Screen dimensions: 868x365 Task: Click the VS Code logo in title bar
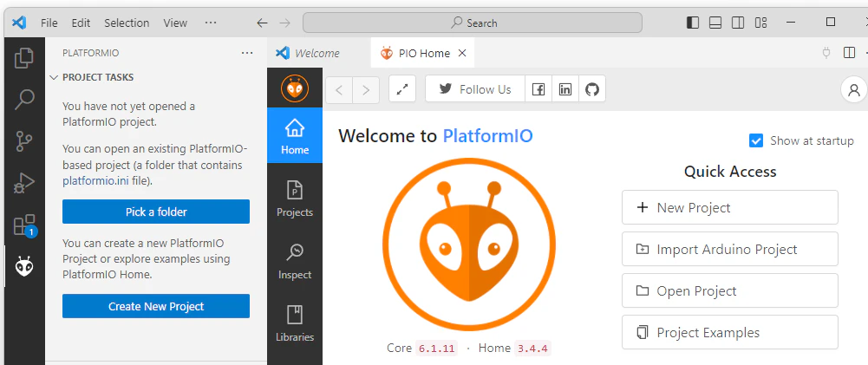click(x=19, y=23)
